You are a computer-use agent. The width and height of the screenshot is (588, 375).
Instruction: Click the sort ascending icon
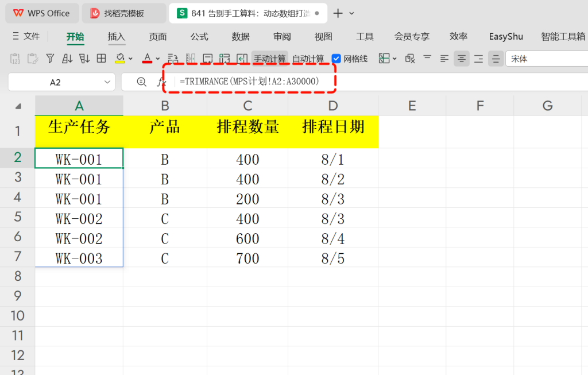67,59
